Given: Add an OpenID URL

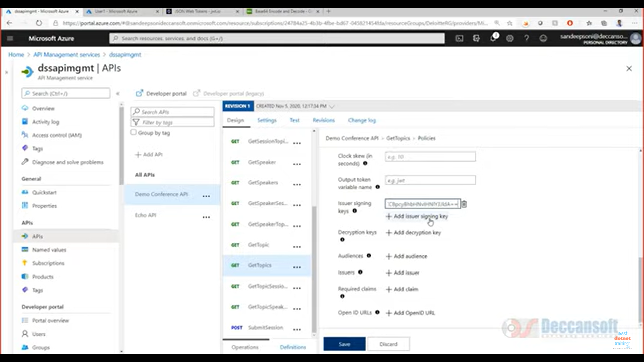Looking at the screenshot, I should [410, 313].
